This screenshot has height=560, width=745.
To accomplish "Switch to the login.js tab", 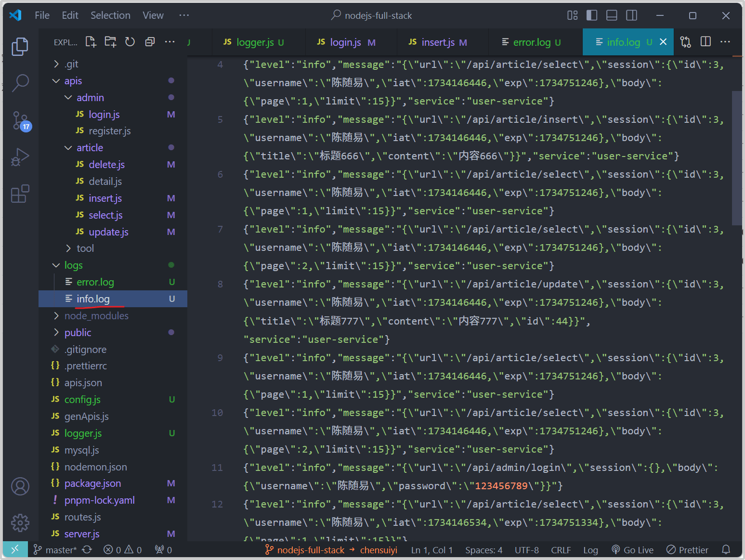I will click(x=351, y=42).
